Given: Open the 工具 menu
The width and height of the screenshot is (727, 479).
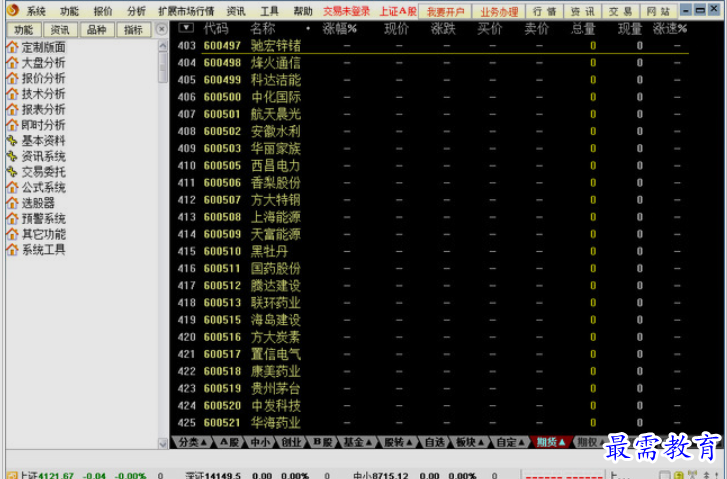Looking at the screenshot, I should coord(269,11).
